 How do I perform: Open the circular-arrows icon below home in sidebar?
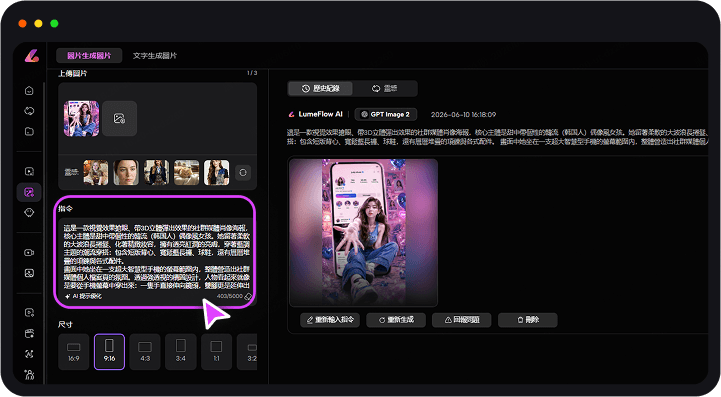pyautogui.click(x=29, y=111)
